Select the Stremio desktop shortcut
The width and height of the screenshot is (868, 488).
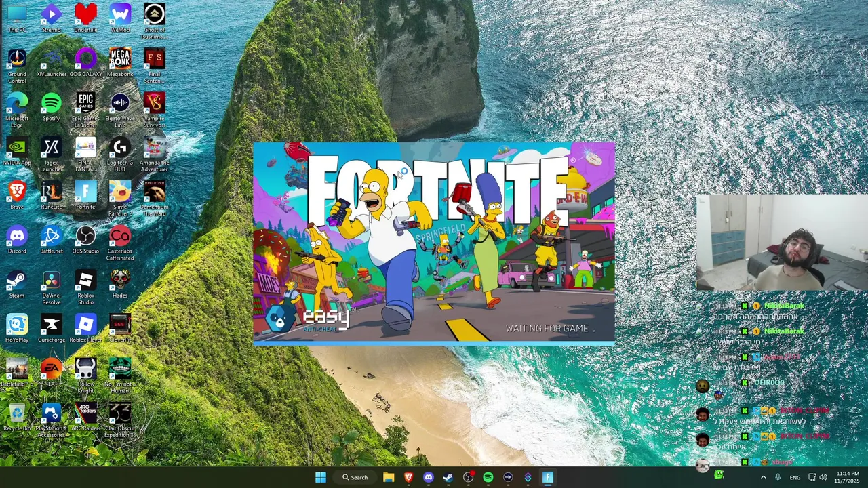(x=51, y=18)
